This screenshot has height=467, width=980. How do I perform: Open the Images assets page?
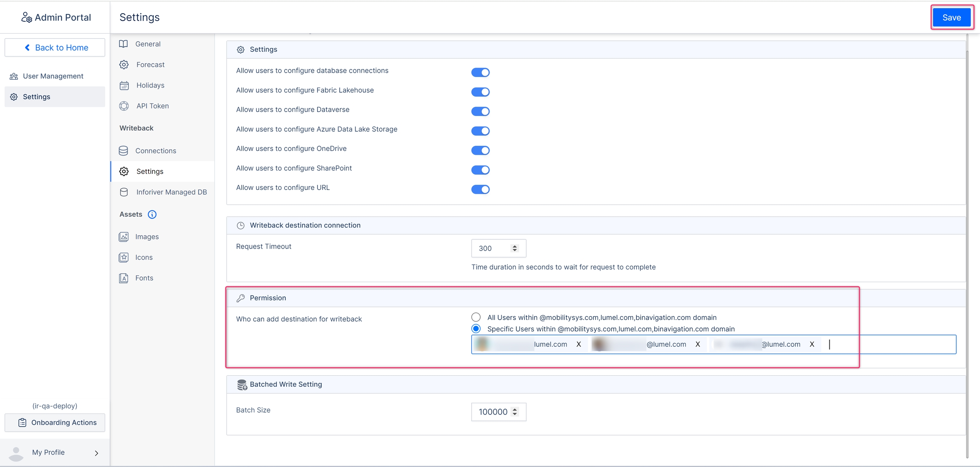147,237
